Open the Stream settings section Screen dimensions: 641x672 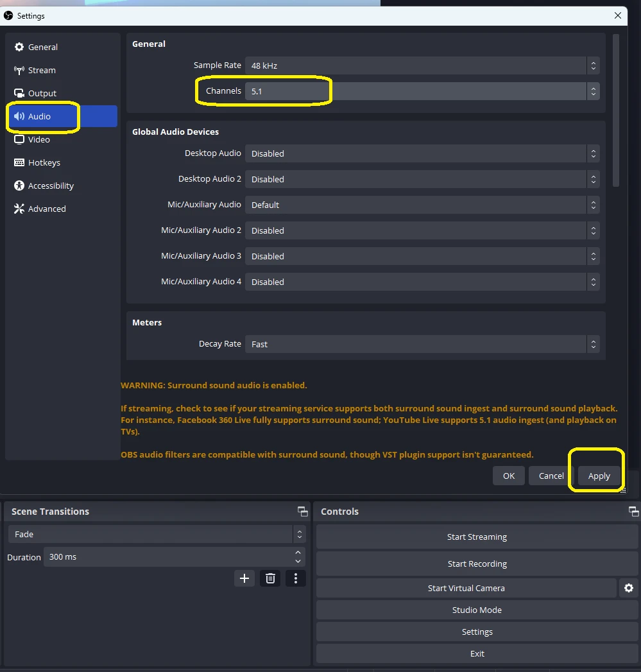click(42, 70)
